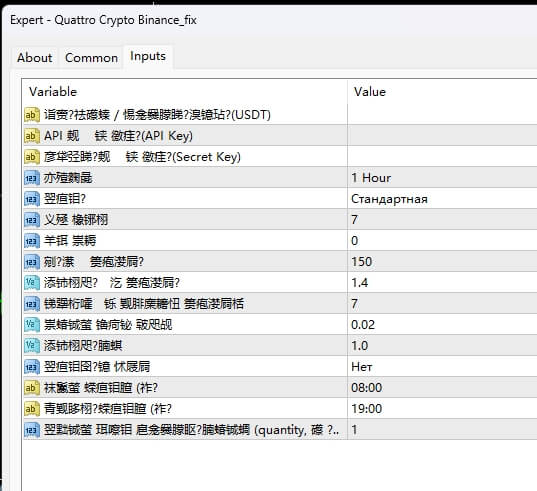
Task: Click the double-type icon of the 0.02 row
Action: 32,325
